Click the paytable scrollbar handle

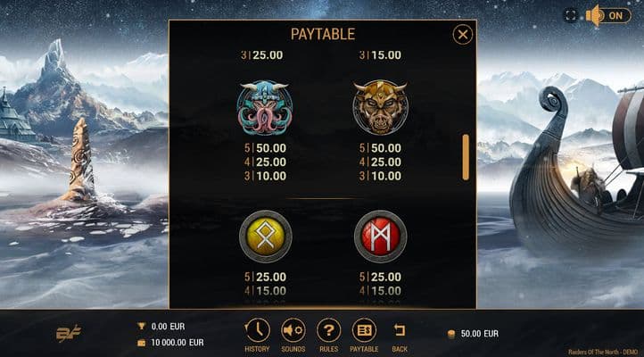click(466, 157)
